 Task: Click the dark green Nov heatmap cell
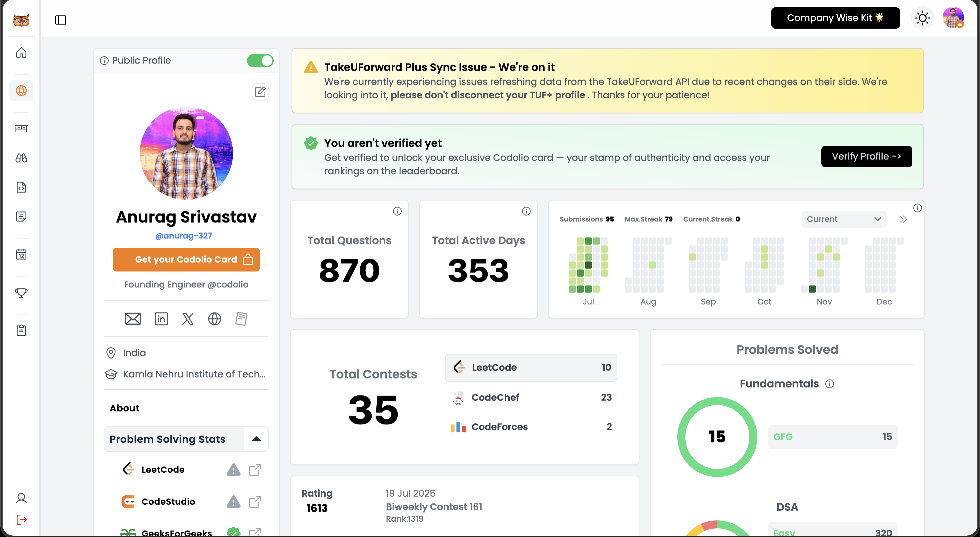tap(812, 289)
